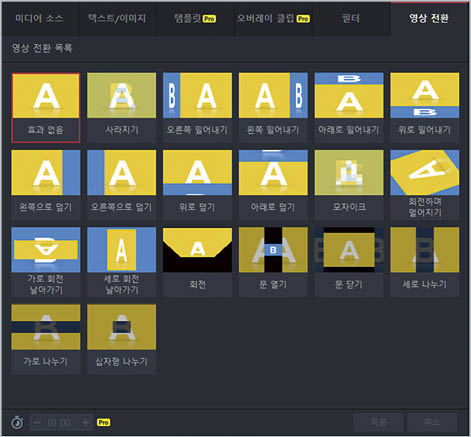Open the 텍스트/이미지 tab
The image size is (471, 437).
point(117,18)
